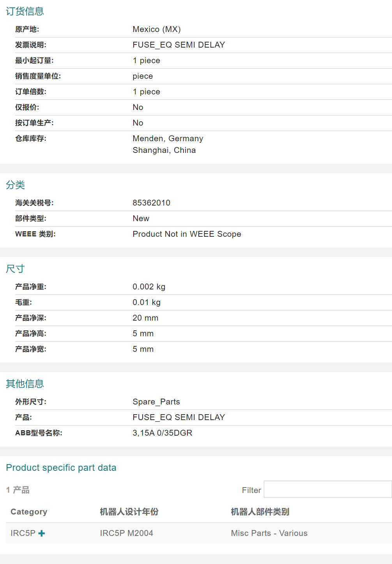Click the 订货信息 section heading
Screen dimensions: 392x564
(25, 11)
